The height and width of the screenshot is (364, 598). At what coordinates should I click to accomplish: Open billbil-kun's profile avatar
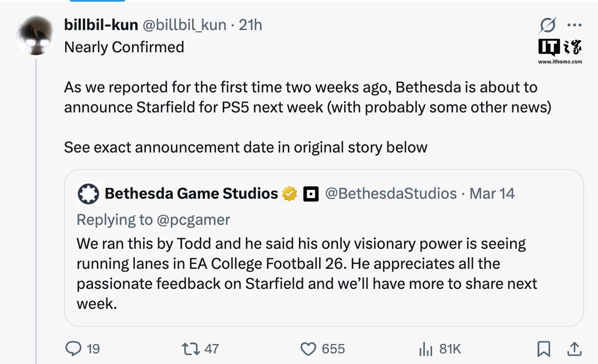coord(36,35)
